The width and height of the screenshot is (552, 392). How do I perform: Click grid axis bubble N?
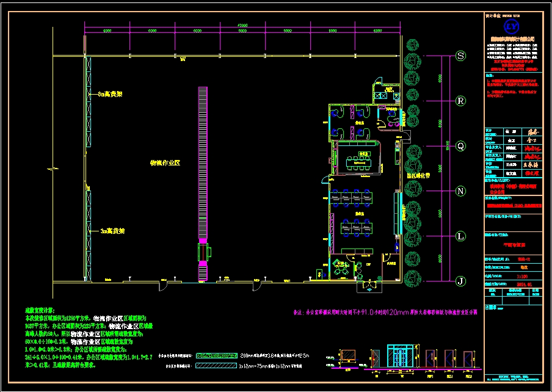pyautogui.click(x=461, y=191)
